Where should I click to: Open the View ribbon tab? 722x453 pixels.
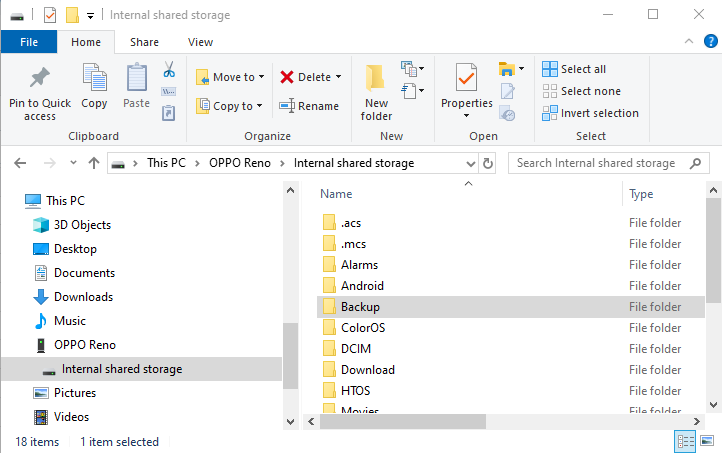tap(200, 42)
